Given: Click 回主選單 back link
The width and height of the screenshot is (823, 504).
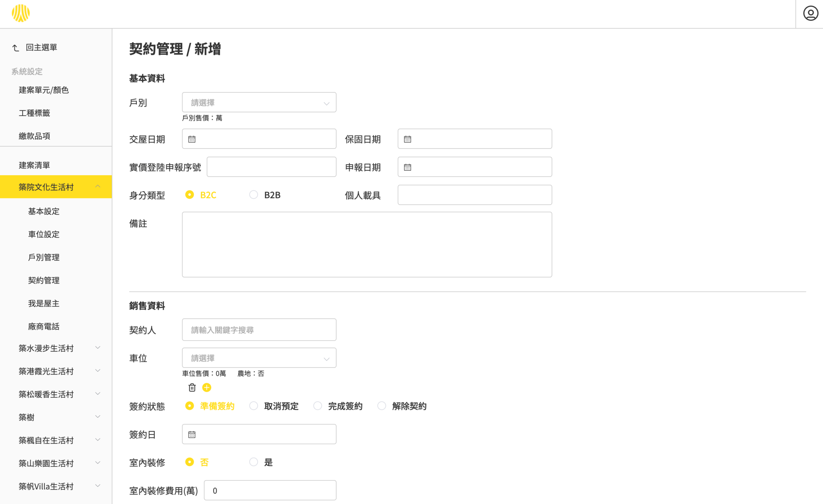Looking at the screenshot, I should (41, 48).
